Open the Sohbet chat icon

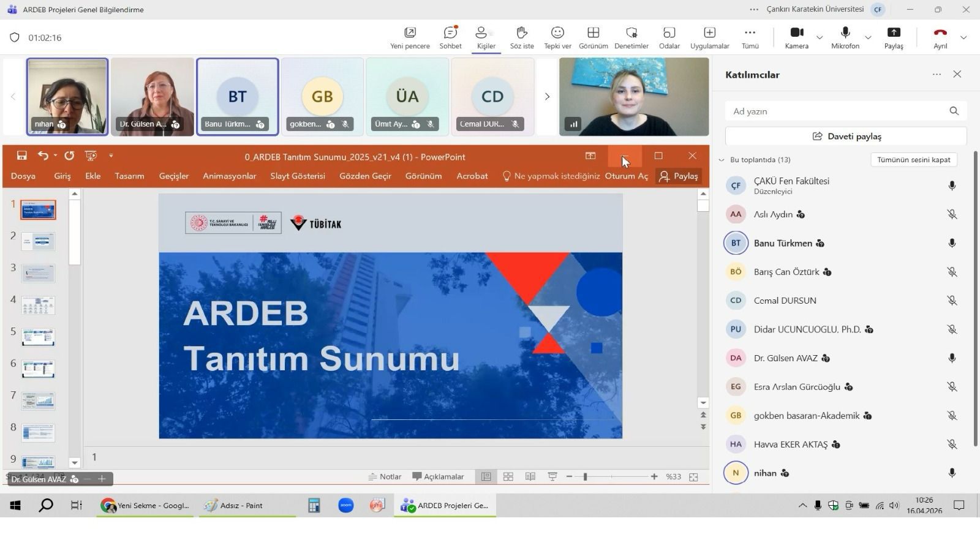click(450, 33)
